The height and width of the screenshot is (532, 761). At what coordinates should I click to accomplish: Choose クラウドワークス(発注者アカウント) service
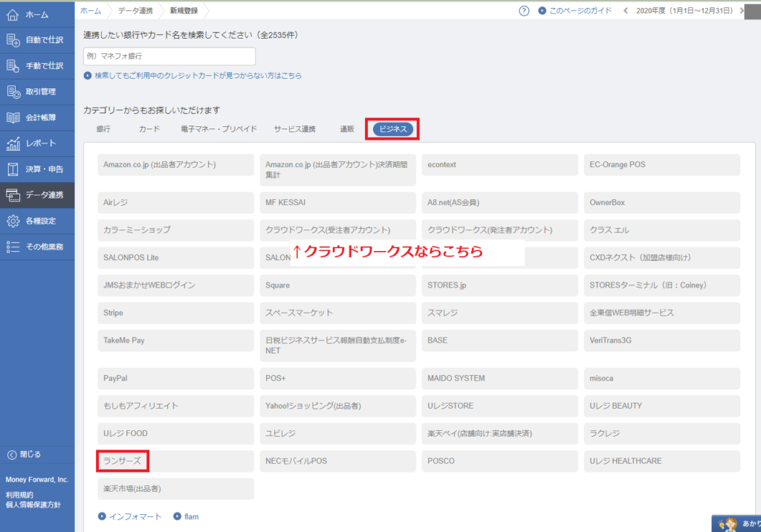tap(500, 230)
